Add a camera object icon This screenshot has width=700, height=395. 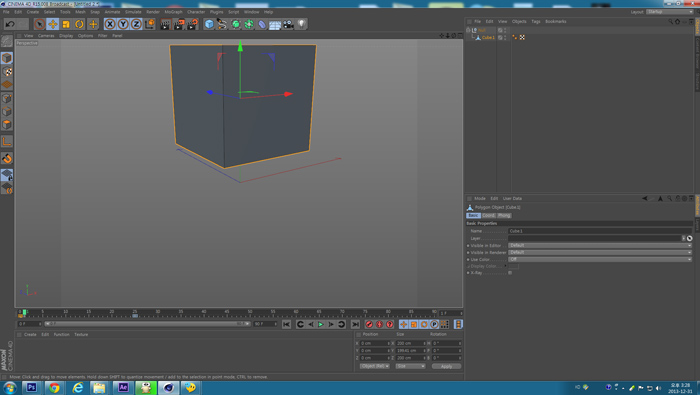tap(288, 24)
